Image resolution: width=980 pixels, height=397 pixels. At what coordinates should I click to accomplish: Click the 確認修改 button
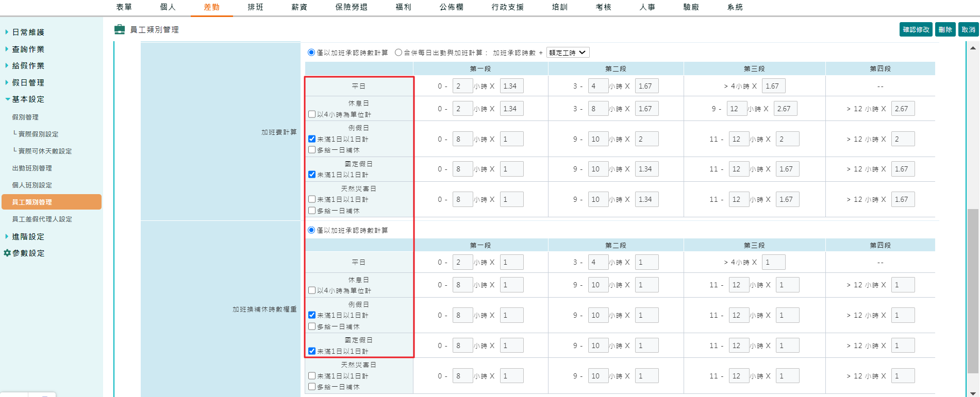(916, 29)
